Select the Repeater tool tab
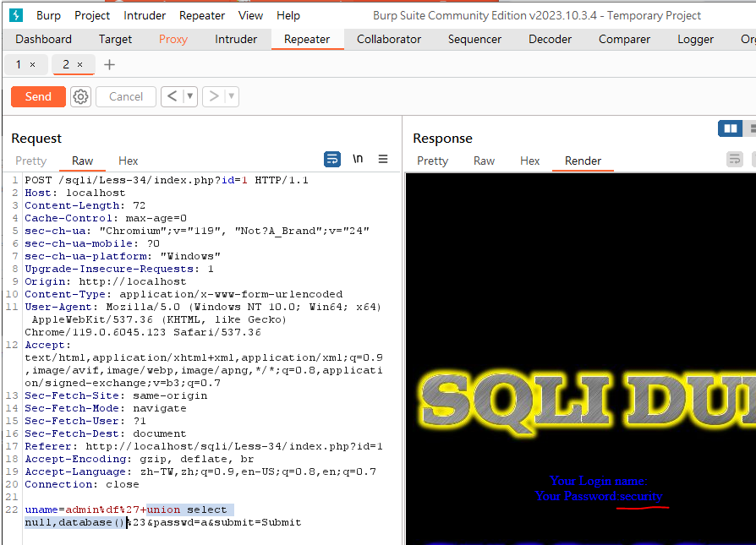Viewport: 756px width, 545px height. pos(307,40)
